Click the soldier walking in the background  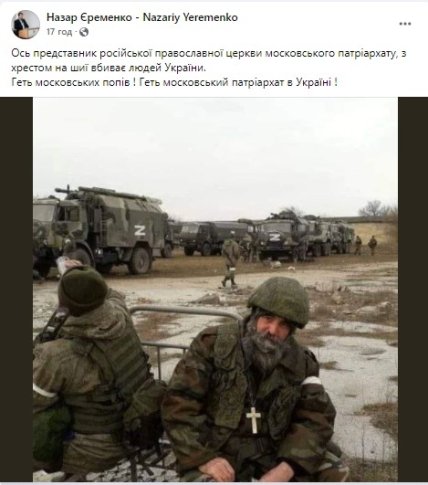pos(230,260)
